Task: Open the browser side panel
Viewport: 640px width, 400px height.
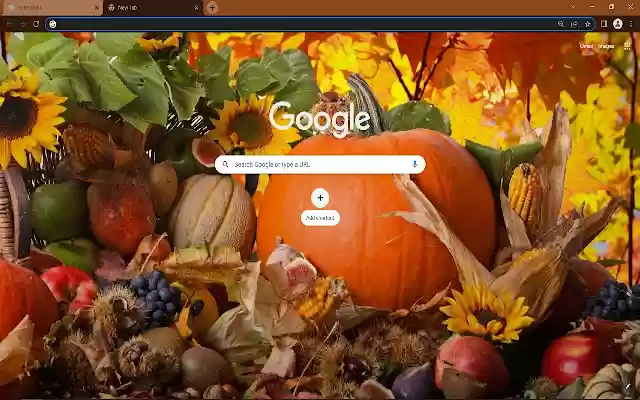Action: [604, 24]
